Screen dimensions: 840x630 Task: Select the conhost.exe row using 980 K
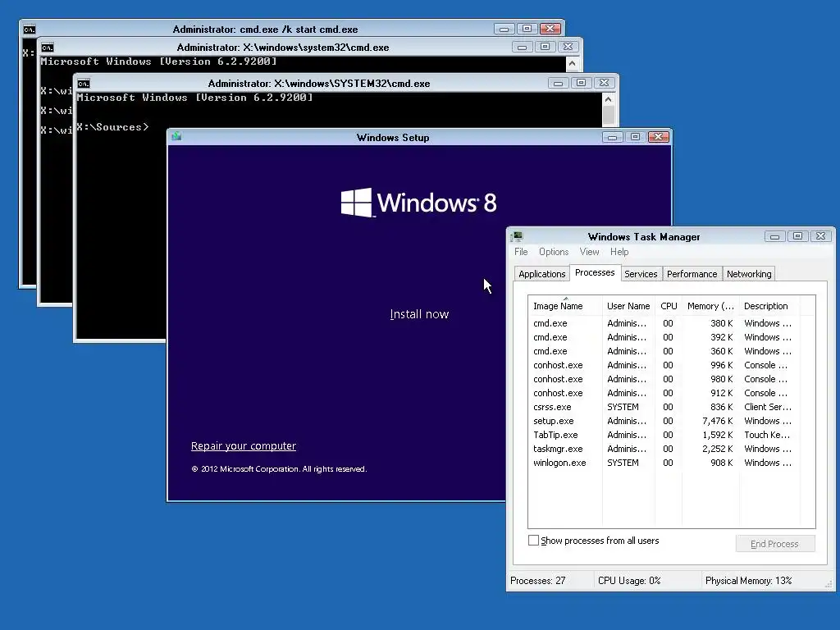click(664, 379)
